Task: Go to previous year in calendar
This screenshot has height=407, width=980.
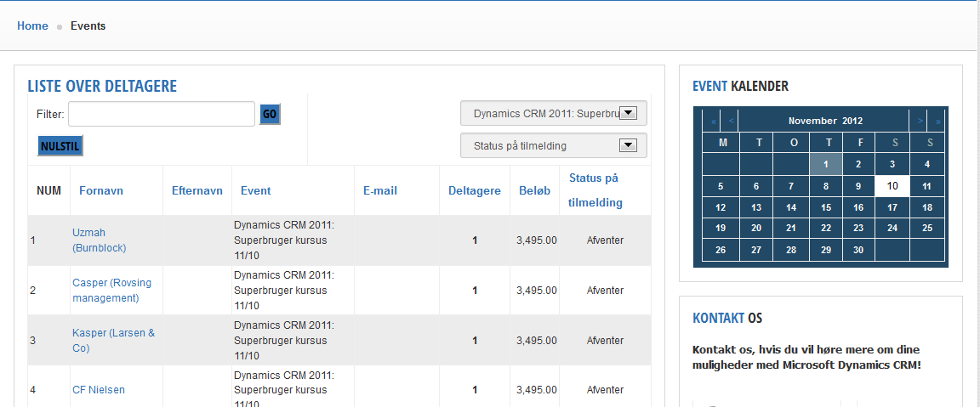Action: point(713,122)
